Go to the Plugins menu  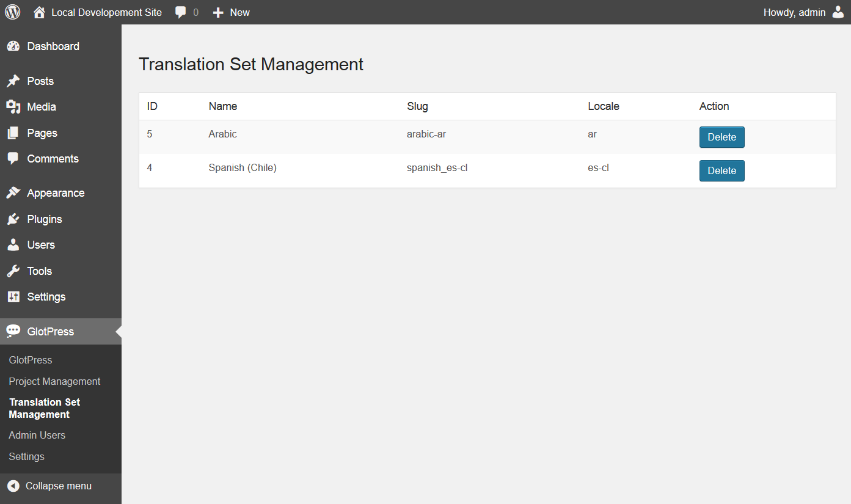[x=45, y=219]
